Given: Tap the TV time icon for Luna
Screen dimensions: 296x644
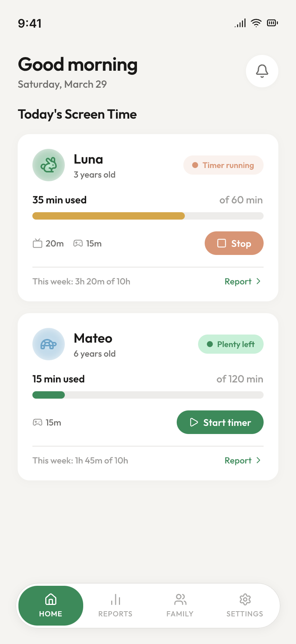Looking at the screenshot, I should click(x=38, y=244).
